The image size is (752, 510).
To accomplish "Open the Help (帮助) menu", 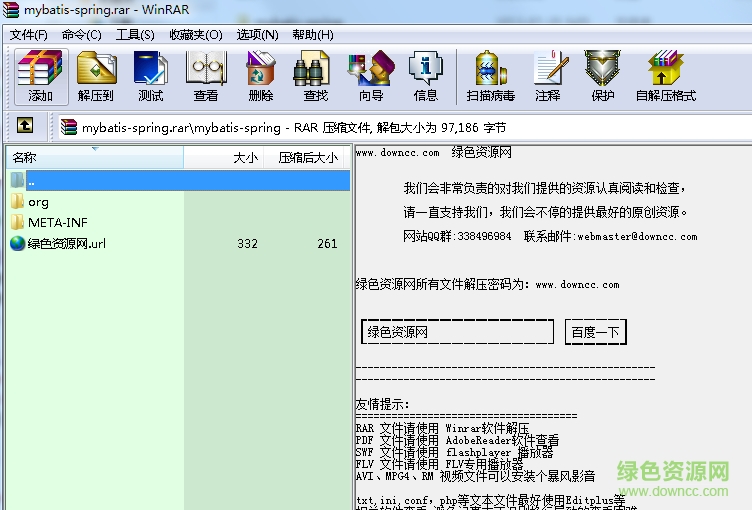I will 313,35.
